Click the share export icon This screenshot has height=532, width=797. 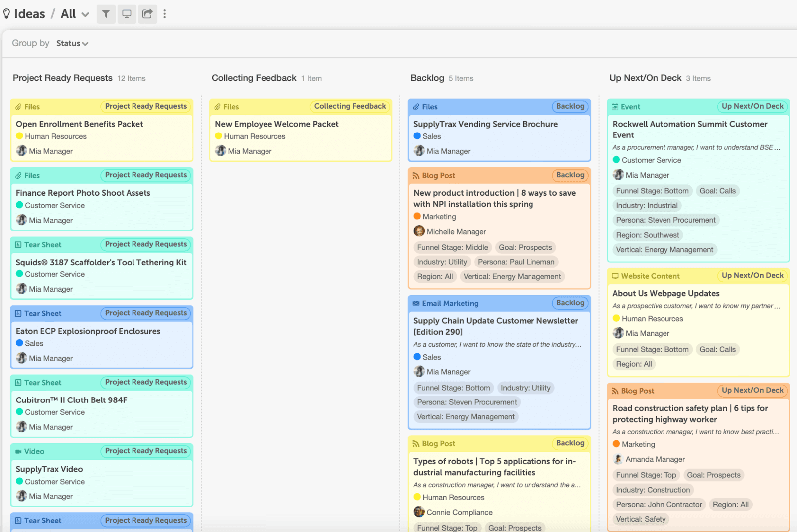click(147, 14)
